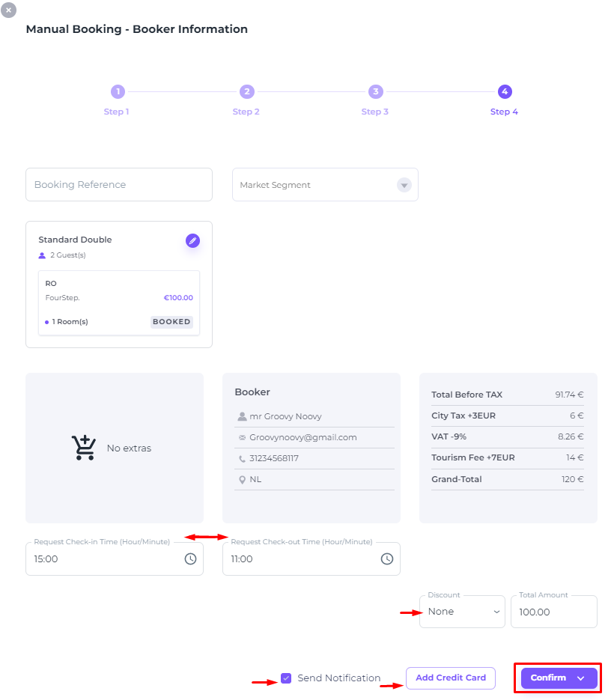Viewport: 611px width, 700px height.
Task: Click the Add Credit Card button
Action: pos(451,678)
